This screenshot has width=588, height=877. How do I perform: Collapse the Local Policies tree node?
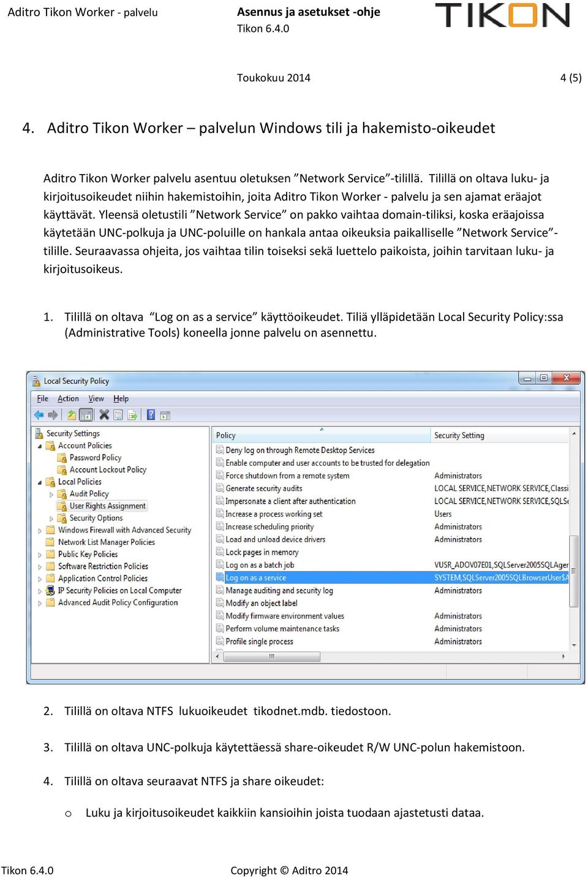coord(40,482)
